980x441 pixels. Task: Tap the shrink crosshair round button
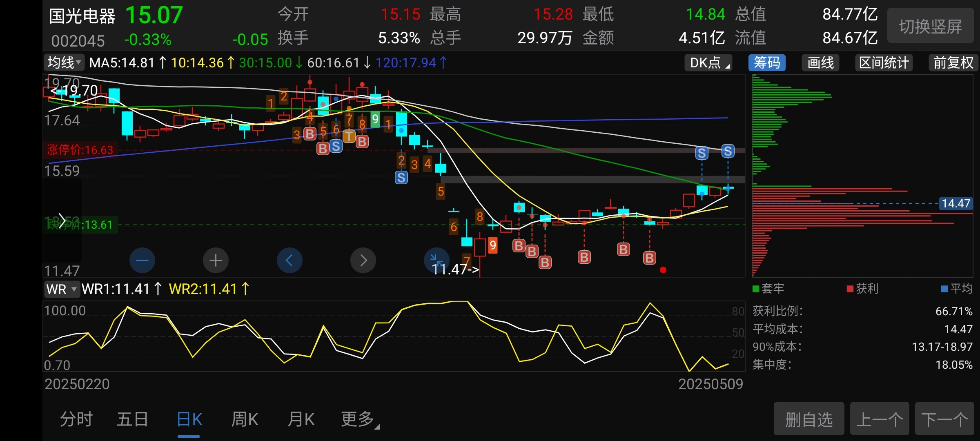point(436,260)
